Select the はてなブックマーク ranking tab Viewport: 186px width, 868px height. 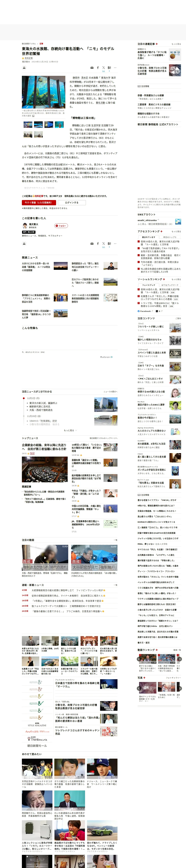pyautogui.click(x=170, y=285)
